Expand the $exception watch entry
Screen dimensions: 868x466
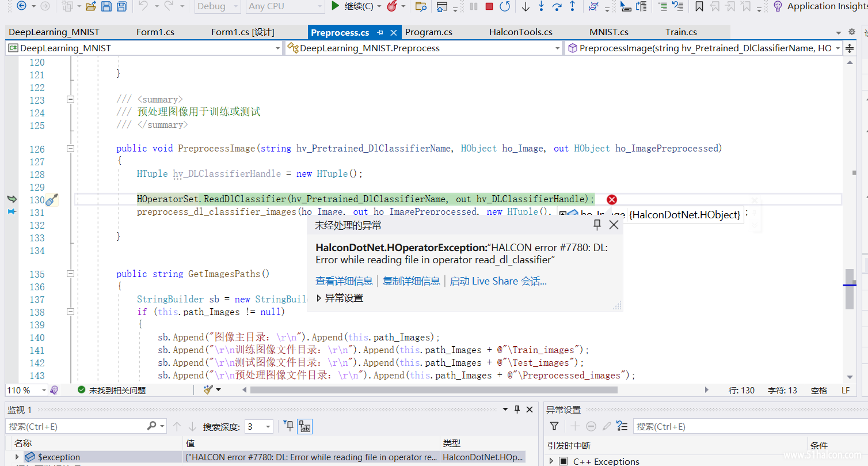tap(17, 457)
